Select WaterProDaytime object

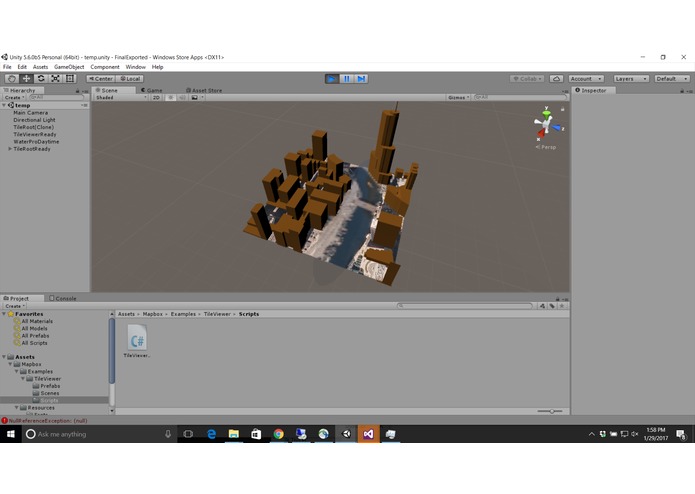[36, 142]
